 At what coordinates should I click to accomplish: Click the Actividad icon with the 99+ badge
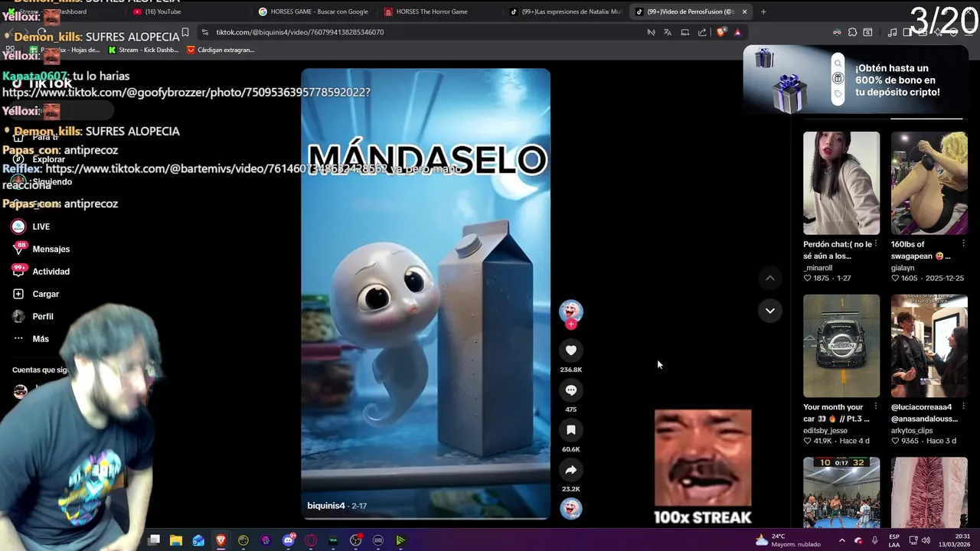18,271
